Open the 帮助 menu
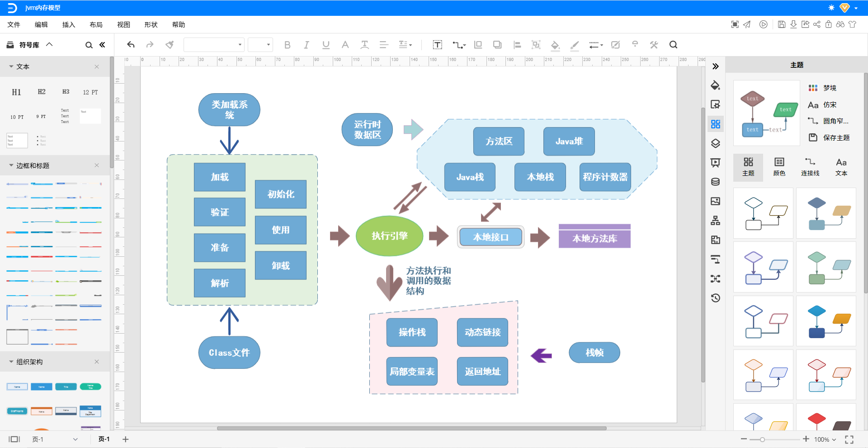Viewport: 868px width, 448px height. click(x=179, y=24)
